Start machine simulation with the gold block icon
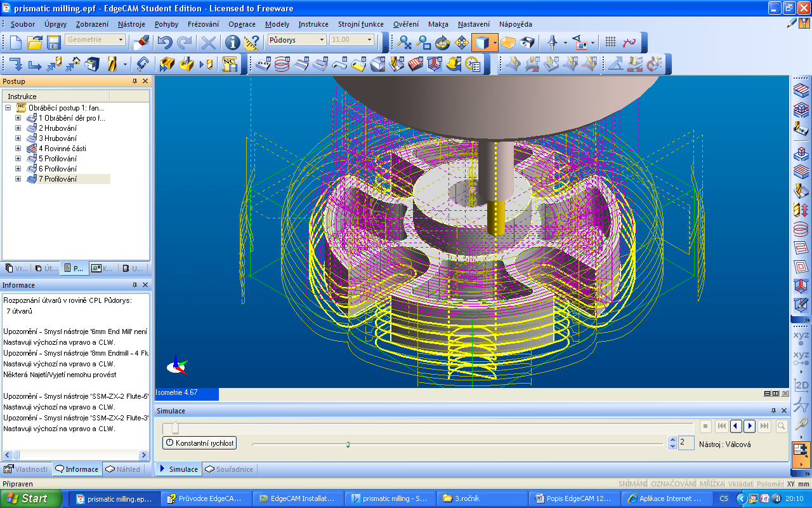 tap(167, 64)
